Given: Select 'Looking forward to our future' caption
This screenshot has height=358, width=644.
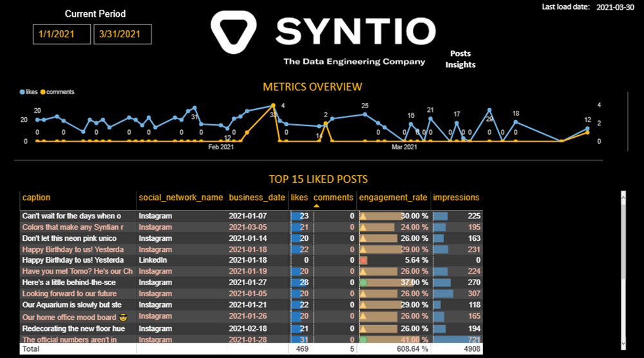Looking at the screenshot, I should pyautogui.click(x=70, y=294).
